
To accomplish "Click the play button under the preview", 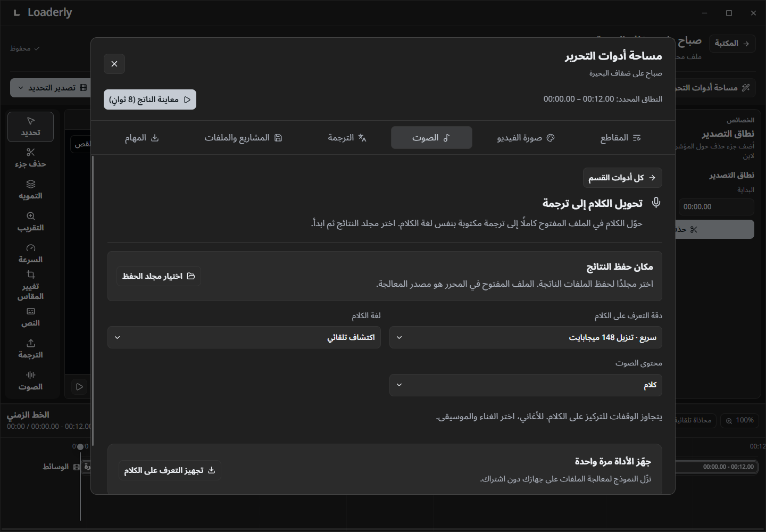I will coord(79,387).
